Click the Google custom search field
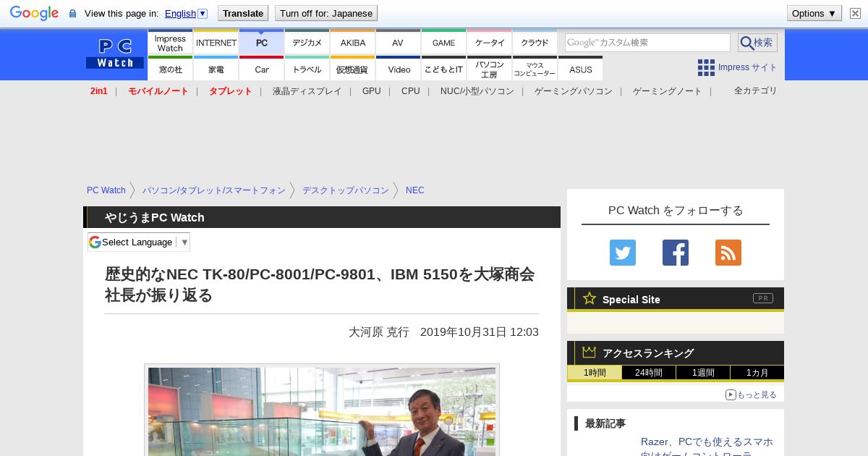The width and height of the screenshot is (868, 456). pyautogui.click(x=647, y=43)
